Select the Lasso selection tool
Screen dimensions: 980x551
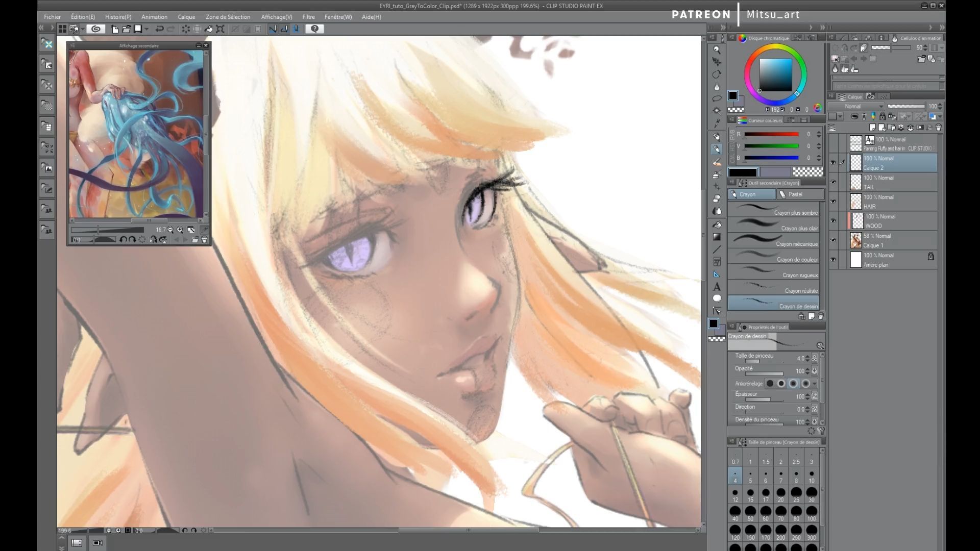717,98
